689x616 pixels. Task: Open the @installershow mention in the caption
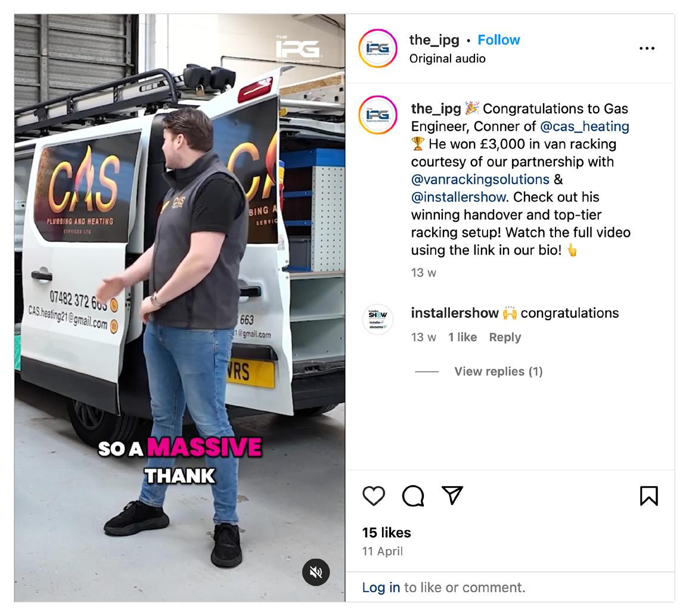pyautogui.click(x=458, y=197)
